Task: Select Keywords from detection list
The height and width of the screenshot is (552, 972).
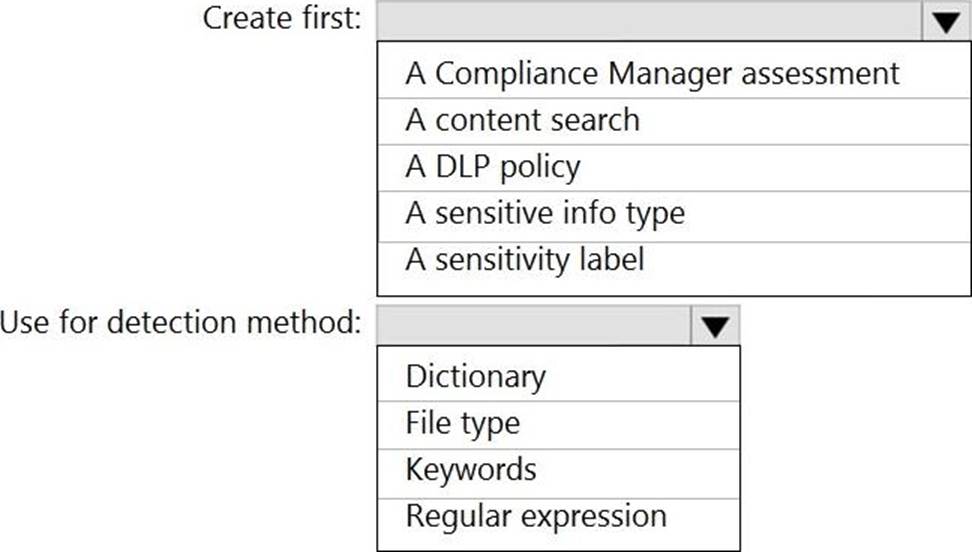Action: (471, 469)
